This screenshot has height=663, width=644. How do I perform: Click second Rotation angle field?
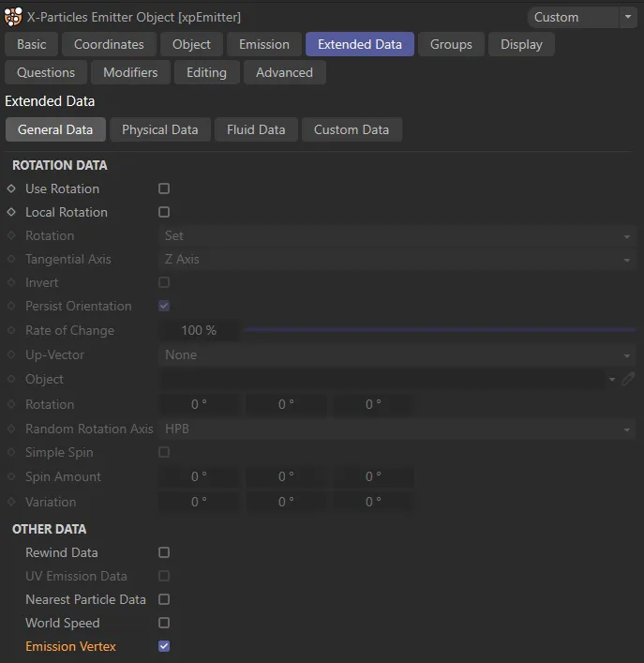coord(286,404)
